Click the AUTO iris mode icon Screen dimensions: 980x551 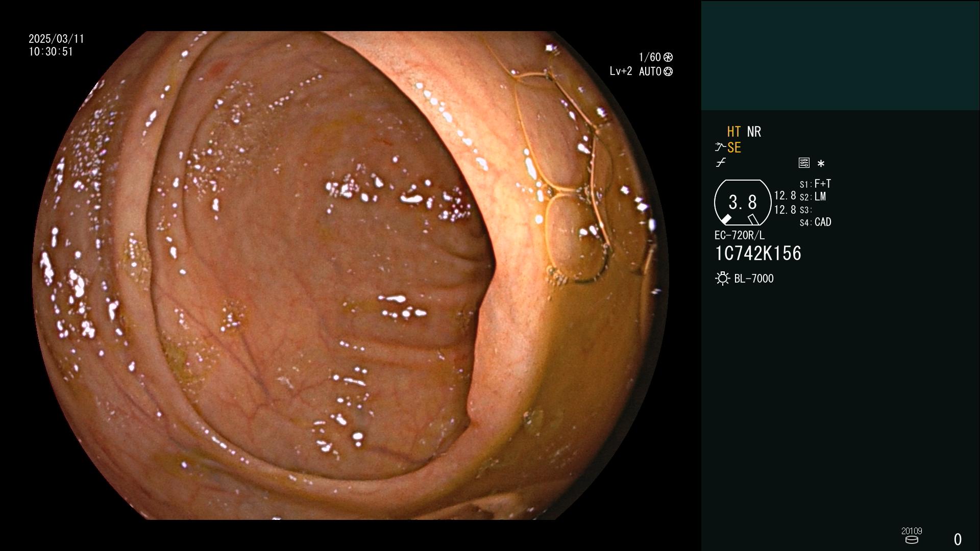[x=668, y=71]
